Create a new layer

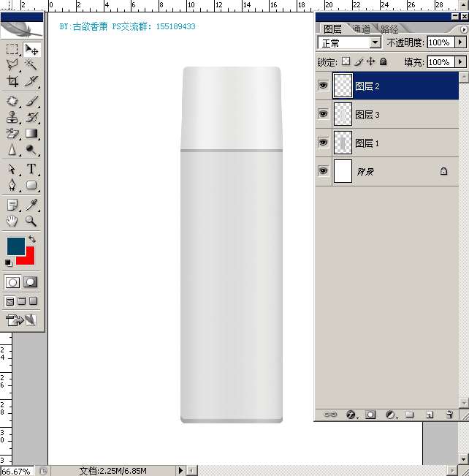[430, 415]
